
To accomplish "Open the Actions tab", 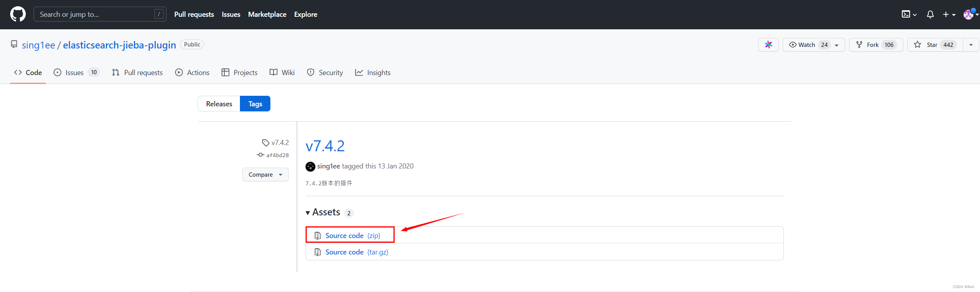I will click(192, 73).
